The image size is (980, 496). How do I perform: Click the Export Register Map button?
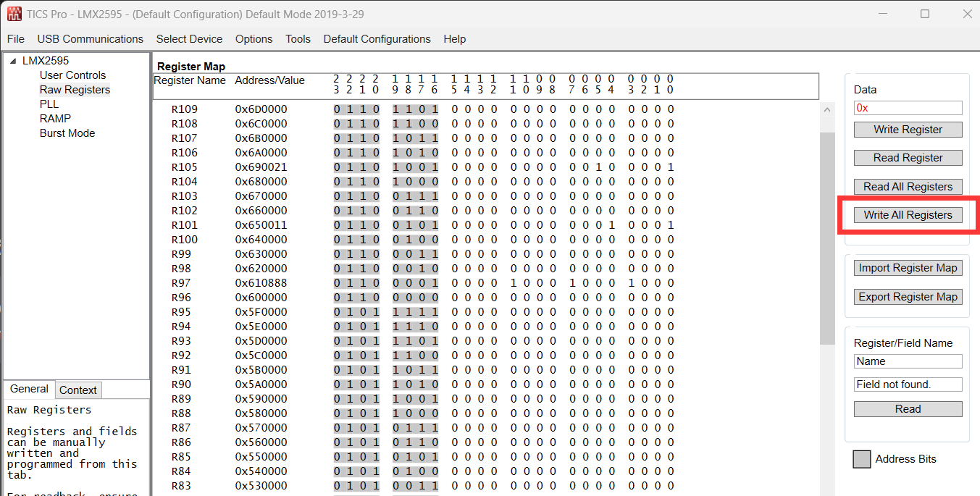pos(908,297)
